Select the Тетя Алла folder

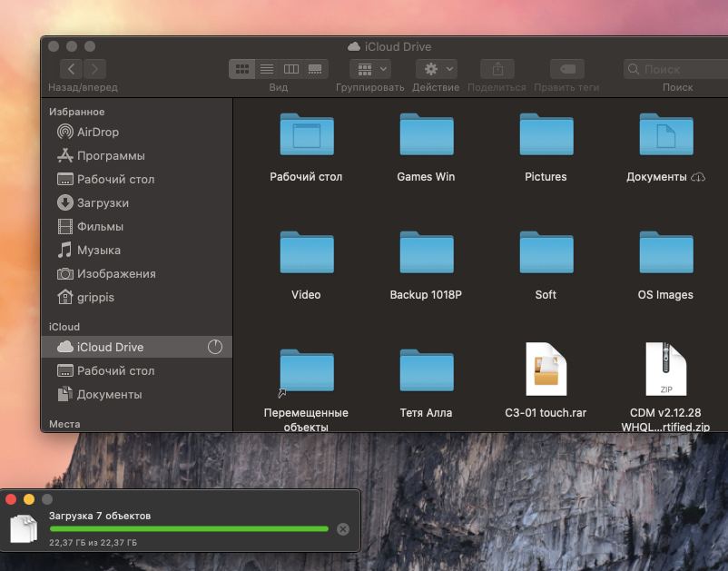(x=427, y=370)
